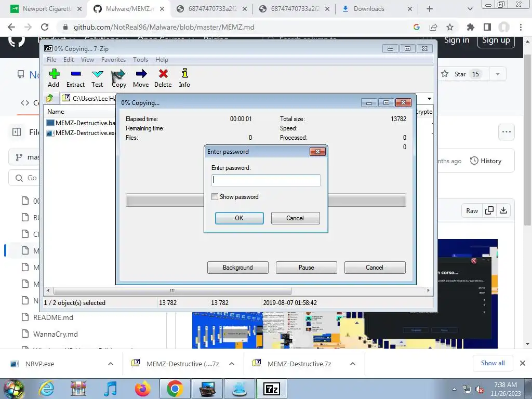Open Firefox from the taskbar
Viewport: 532px width, 399px height.
point(142,389)
